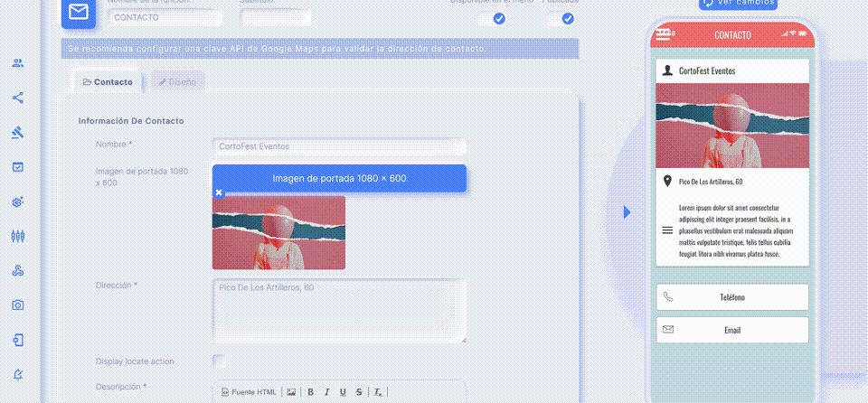The width and height of the screenshot is (868, 403).
Task: Remove the cover image with the X icon
Action: 219,192
